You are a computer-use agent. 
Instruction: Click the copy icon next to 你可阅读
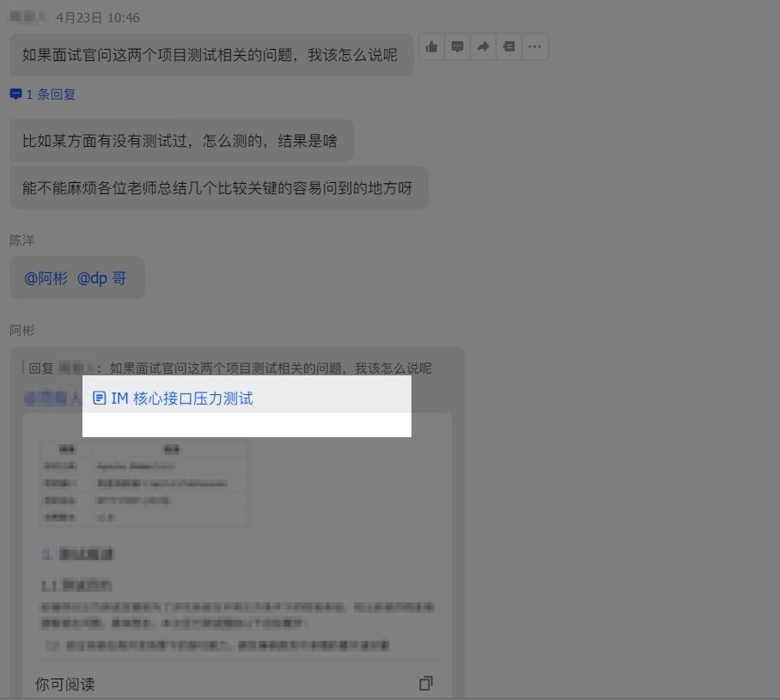(x=426, y=683)
